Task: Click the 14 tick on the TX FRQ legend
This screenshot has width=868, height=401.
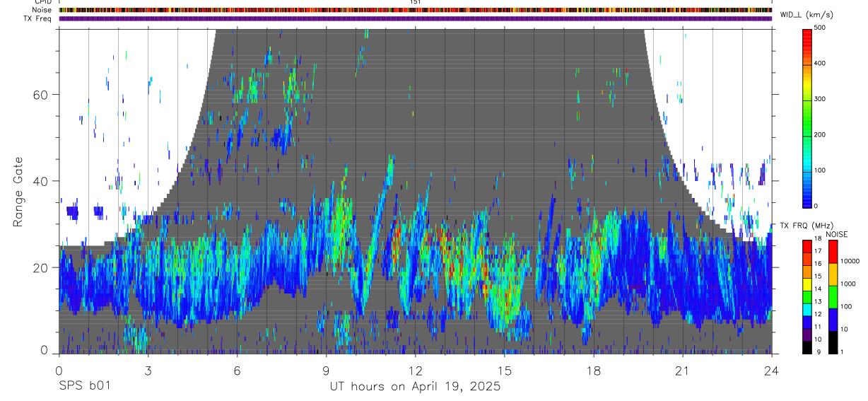Action: [818, 289]
